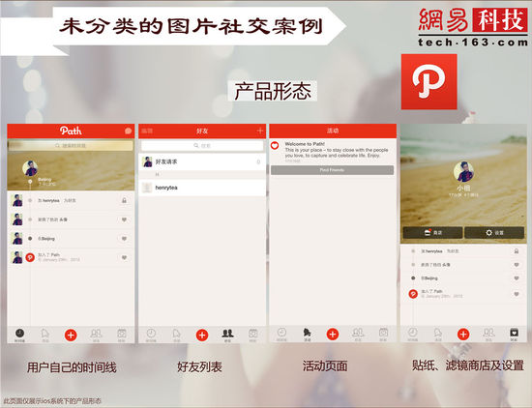The image size is (532, 408).
Task: Click the left text button in 好友 header
Action: pyautogui.click(x=147, y=131)
